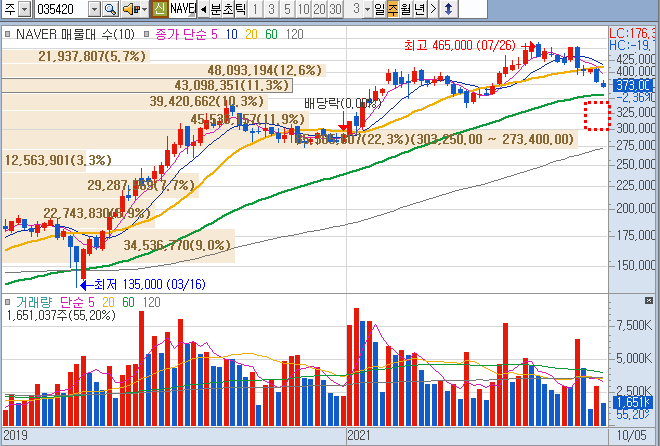Click interval button 20 in toolbar
Image resolution: width=660 pixels, height=446 pixels.
click(x=319, y=9)
